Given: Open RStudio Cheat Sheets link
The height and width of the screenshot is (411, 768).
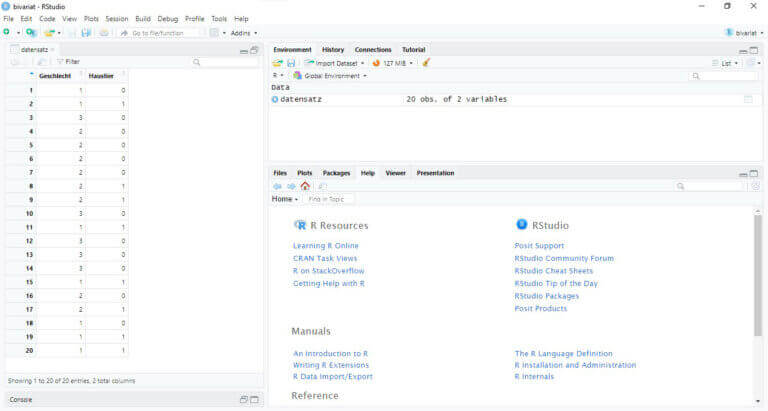Looking at the screenshot, I should tap(553, 271).
